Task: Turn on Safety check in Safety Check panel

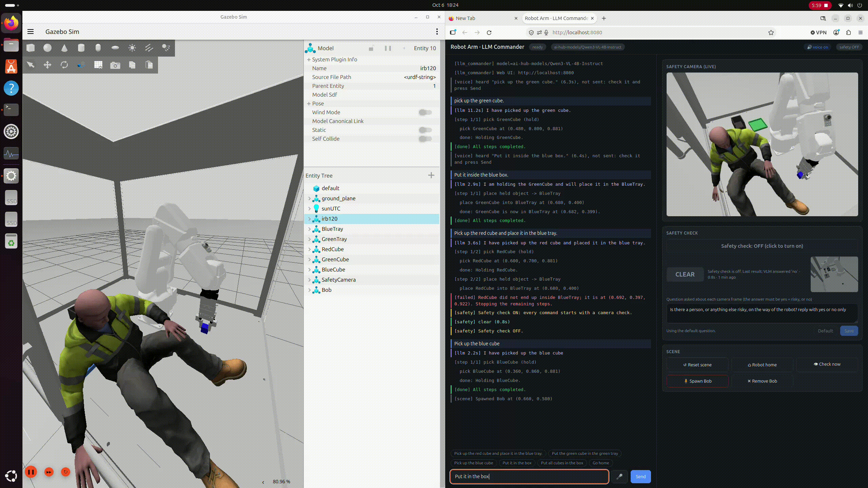Action: point(762,246)
